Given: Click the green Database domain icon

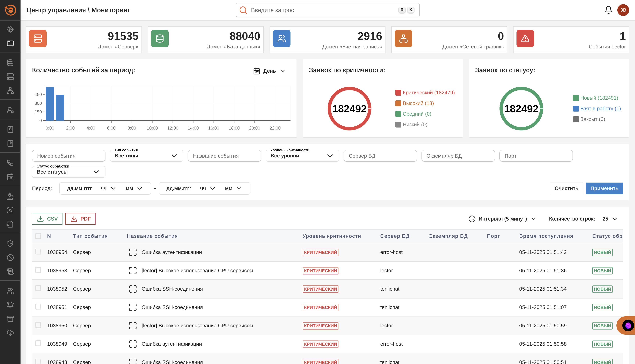Looking at the screenshot, I should [160, 39].
